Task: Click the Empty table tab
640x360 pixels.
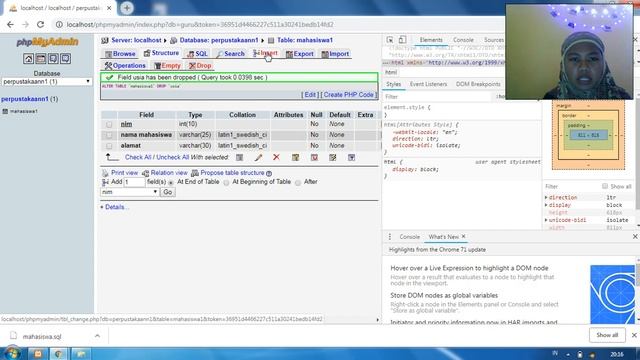Action: (x=168, y=66)
